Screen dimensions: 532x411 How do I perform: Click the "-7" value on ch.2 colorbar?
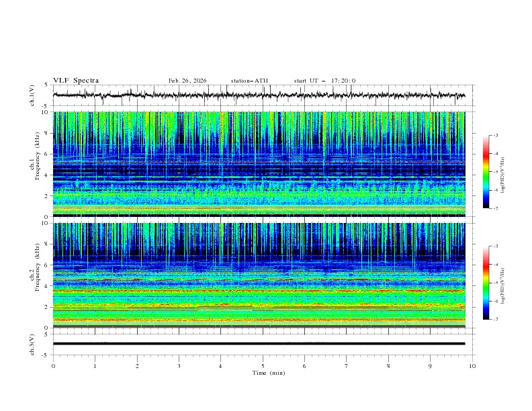point(495,320)
